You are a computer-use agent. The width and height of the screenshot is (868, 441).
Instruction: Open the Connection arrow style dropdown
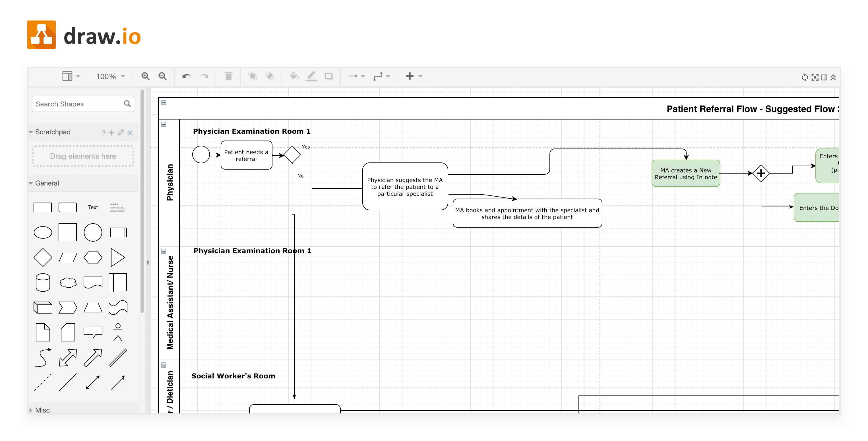(x=357, y=76)
